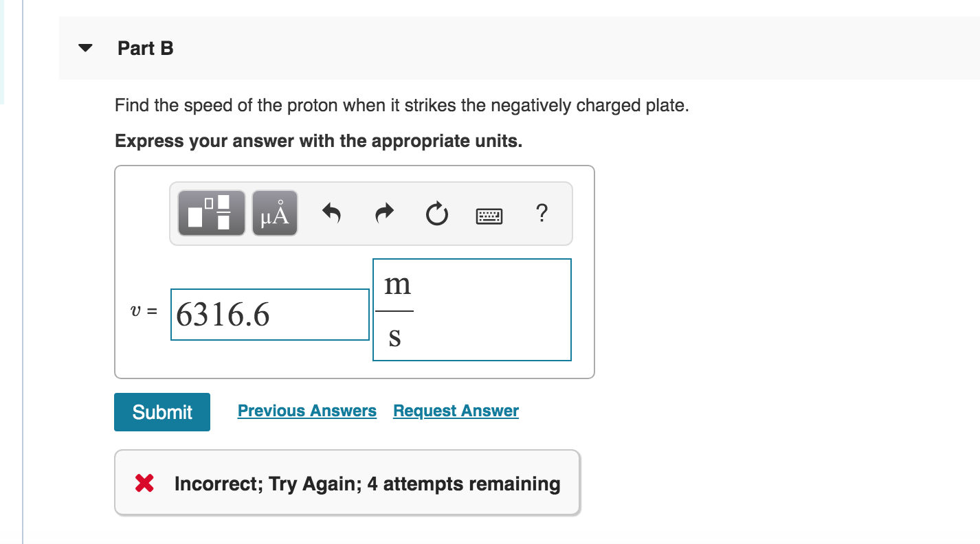Click the red X incorrect indicator
The width and height of the screenshot is (980, 544).
[x=145, y=483]
